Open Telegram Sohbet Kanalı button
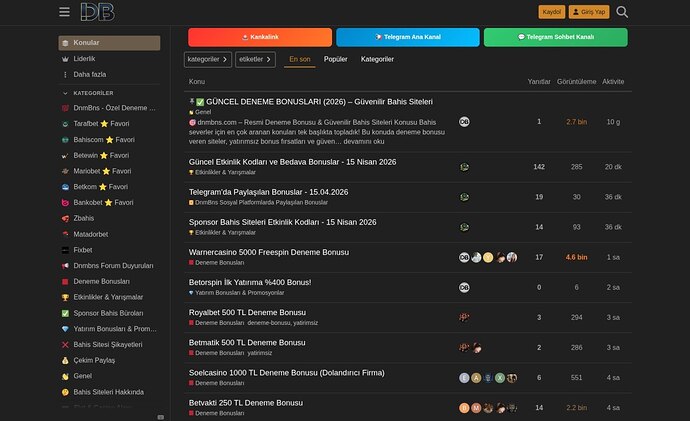 (556, 37)
